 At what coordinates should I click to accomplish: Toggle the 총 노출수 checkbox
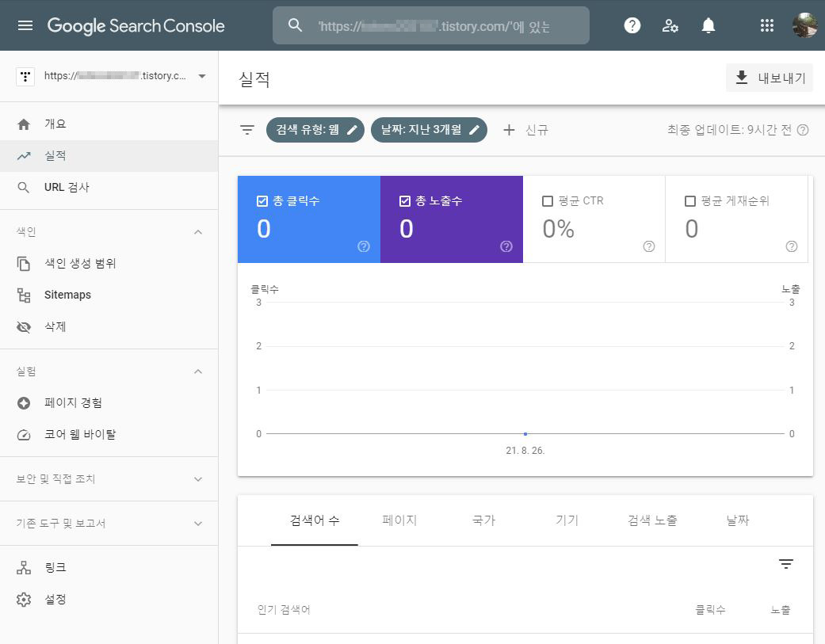click(405, 201)
